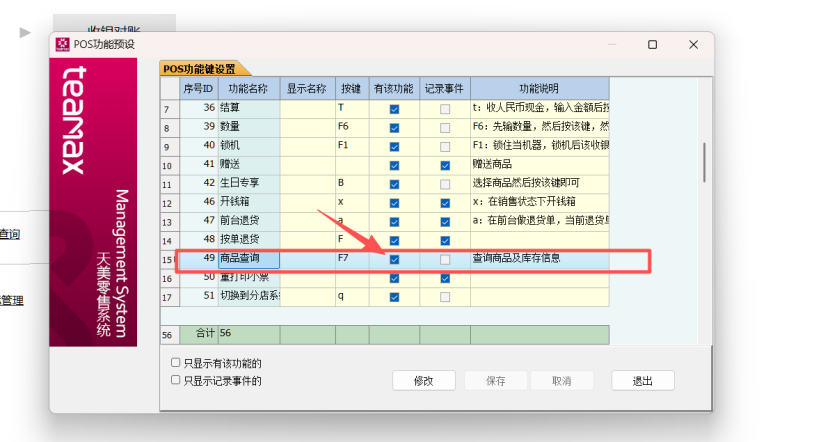Image resolution: width=830 pixels, height=442 pixels.
Task: Select the 商品查询 function name cell
Action: tap(249, 259)
